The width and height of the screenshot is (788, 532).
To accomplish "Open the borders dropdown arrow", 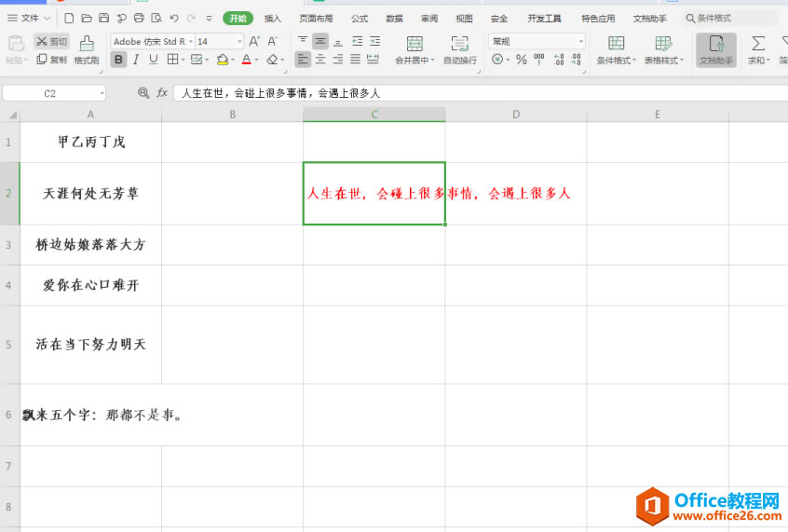I will [x=183, y=61].
